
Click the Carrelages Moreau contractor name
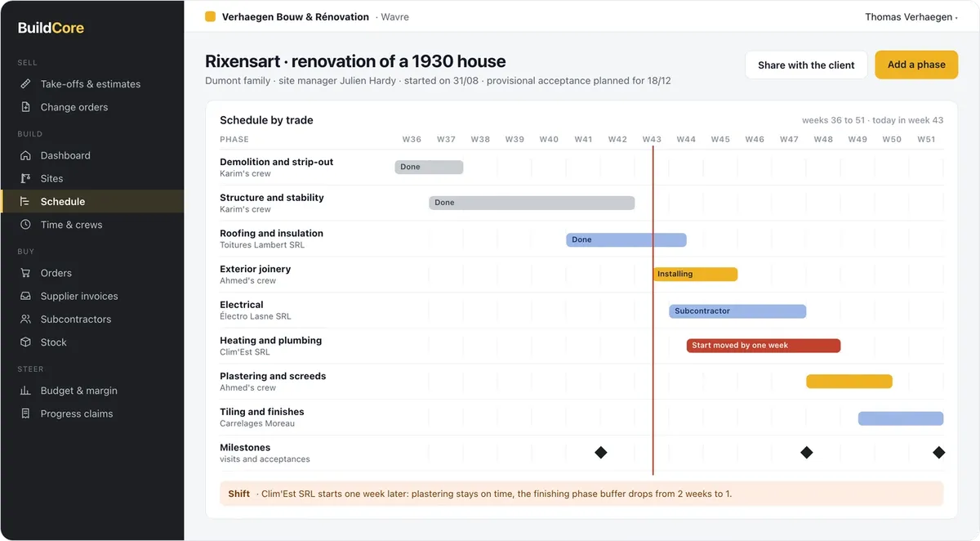257,423
